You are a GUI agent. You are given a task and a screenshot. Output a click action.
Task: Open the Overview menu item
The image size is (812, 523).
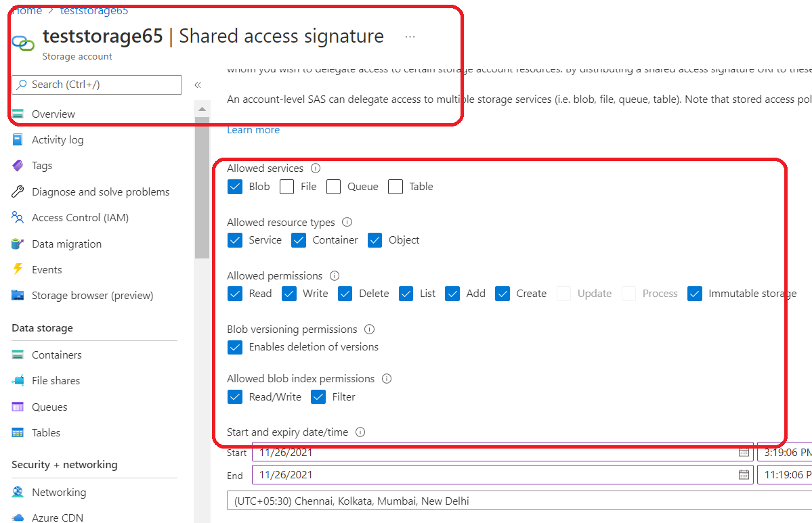pos(53,114)
